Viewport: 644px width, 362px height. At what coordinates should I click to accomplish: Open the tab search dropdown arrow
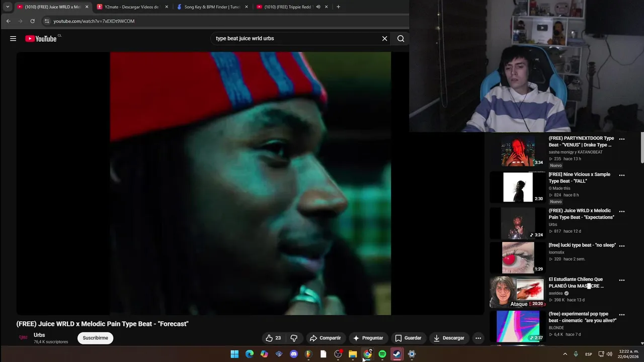tap(8, 7)
